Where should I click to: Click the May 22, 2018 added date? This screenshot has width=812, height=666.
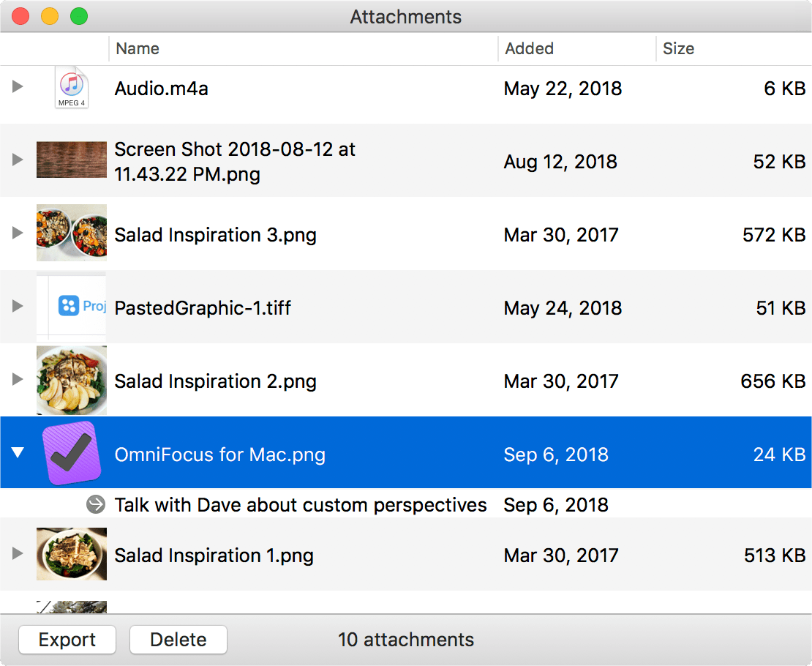[563, 89]
